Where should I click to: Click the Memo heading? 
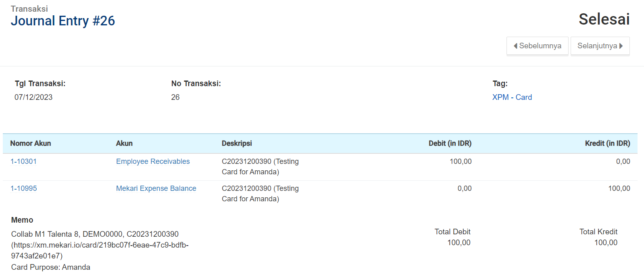pyautogui.click(x=22, y=220)
